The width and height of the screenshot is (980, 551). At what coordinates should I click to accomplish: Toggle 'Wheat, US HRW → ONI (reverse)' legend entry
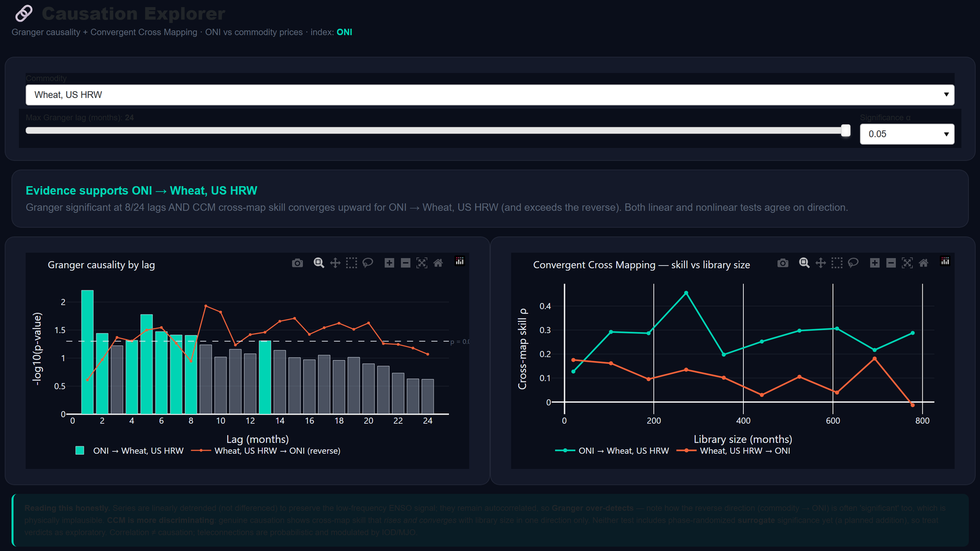(266, 451)
